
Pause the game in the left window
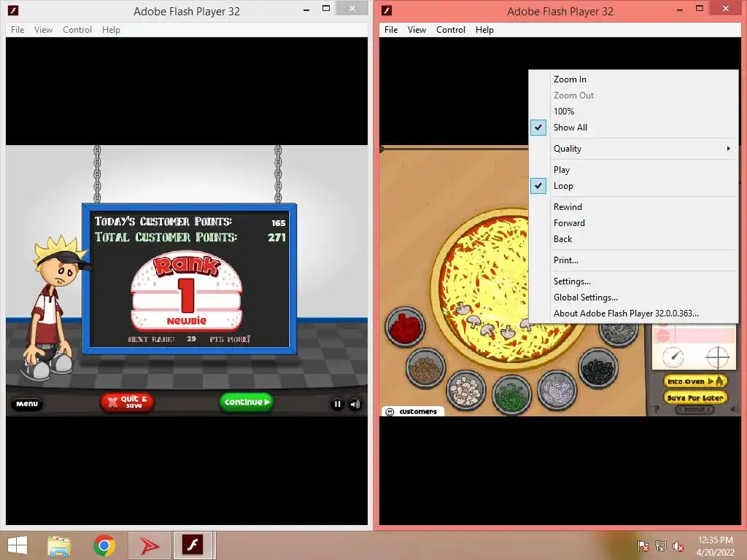(x=337, y=404)
